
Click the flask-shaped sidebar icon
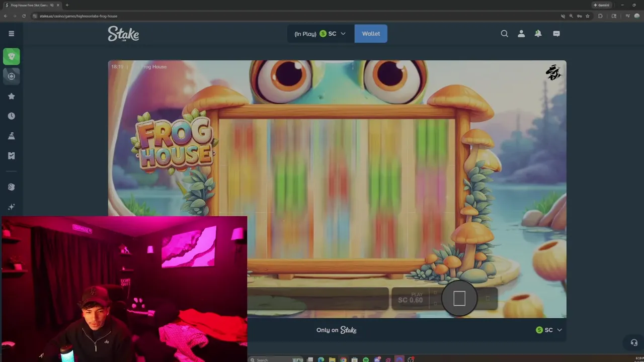(x=11, y=136)
